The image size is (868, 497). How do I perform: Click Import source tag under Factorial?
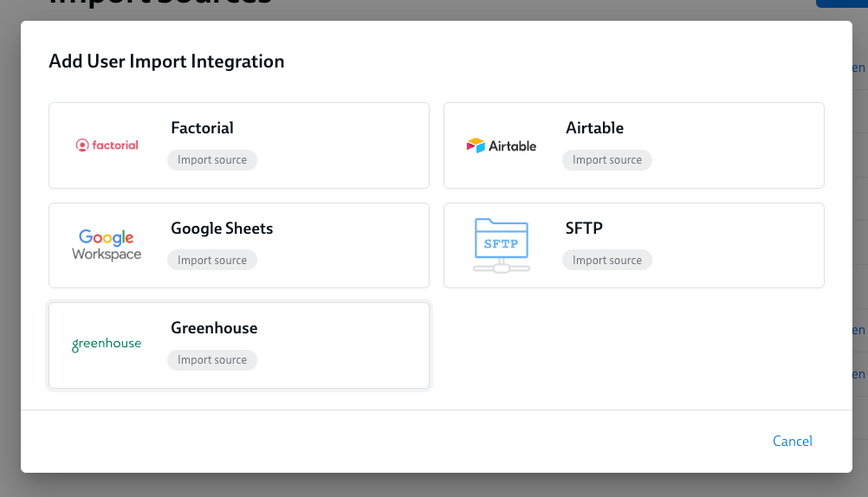[x=212, y=160]
